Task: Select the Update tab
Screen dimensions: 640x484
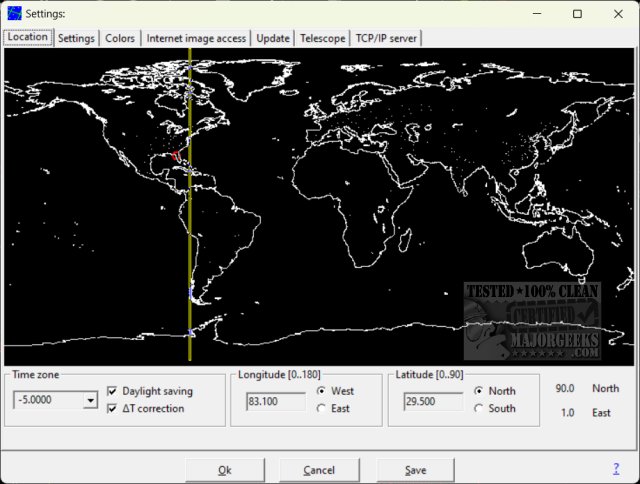Action: pos(273,38)
